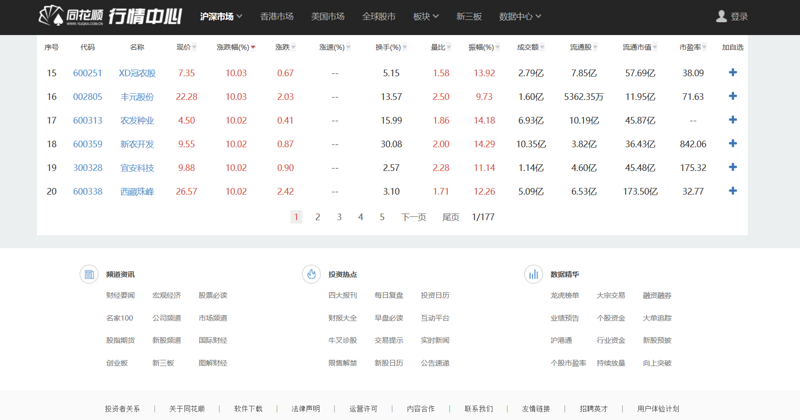Image resolution: width=800 pixels, height=420 pixels.
Task: Open 名家100 footer link
Action: (x=119, y=317)
